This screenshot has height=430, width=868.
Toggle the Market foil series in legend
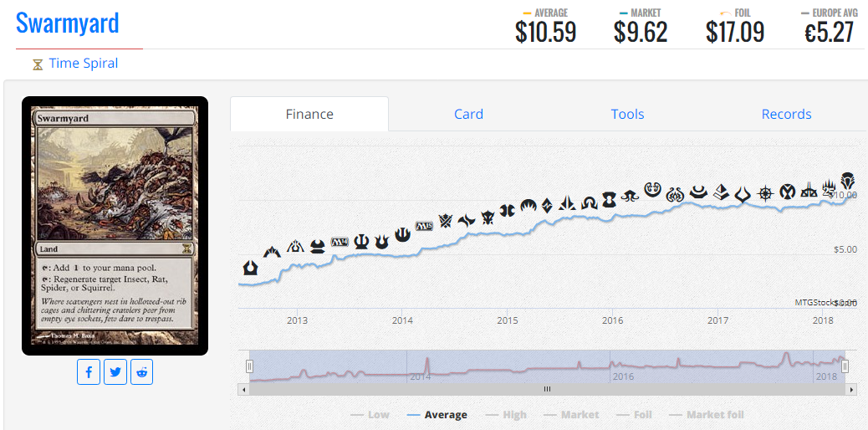pos(707,414)
